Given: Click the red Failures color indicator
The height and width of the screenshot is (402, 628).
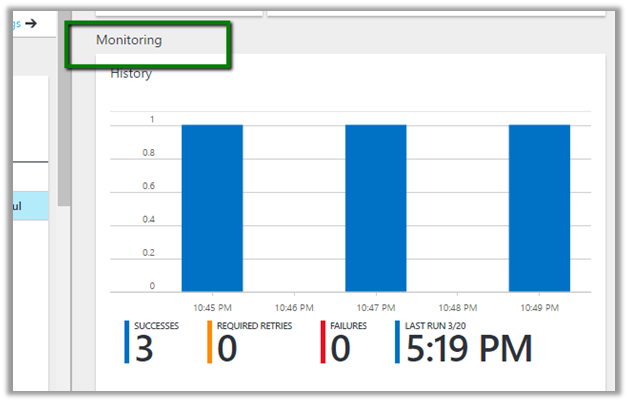Looking at the screenshot, I should click(x=324, y=342).
